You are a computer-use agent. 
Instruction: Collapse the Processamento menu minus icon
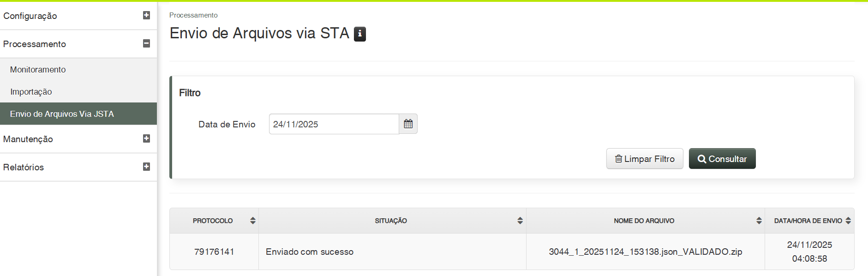[x=146, y=43]
